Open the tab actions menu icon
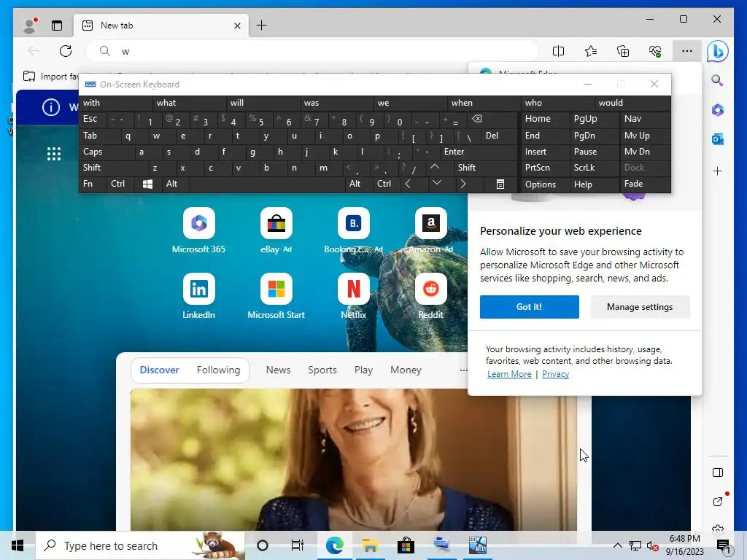Viewport: 747px width, 560px height. click(57, 26)
